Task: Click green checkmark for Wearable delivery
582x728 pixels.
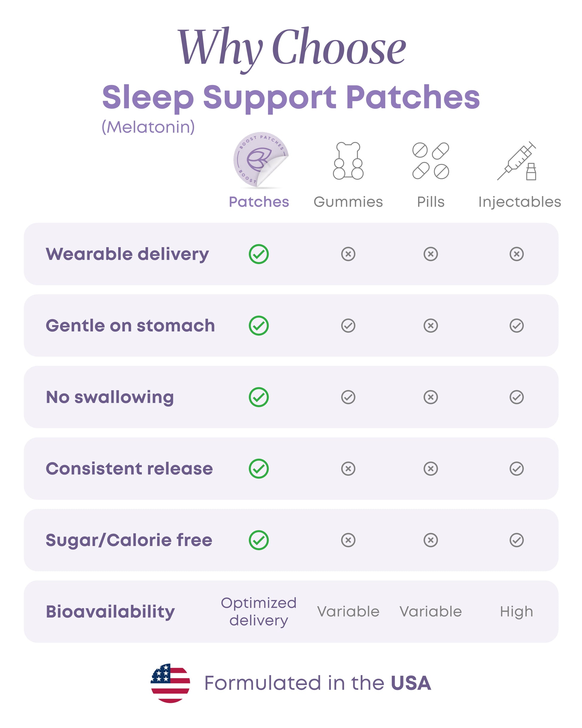Action: point(259,254)
